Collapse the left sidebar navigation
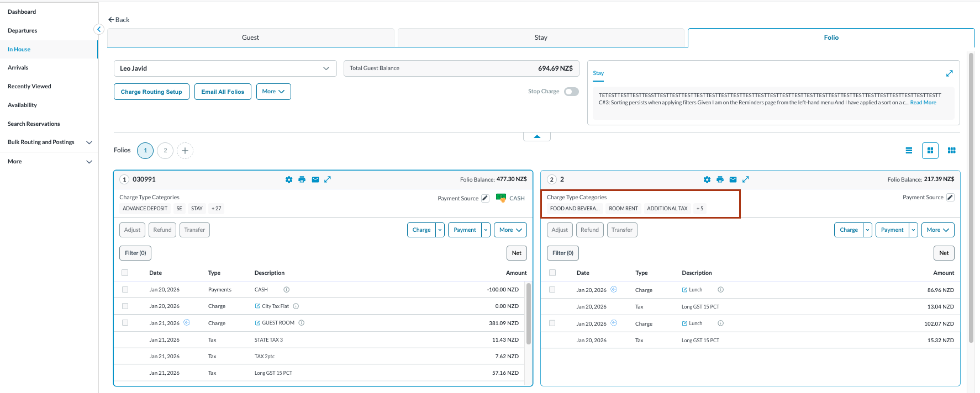Screen dimensions: 980x393 [x=99, y=29]
